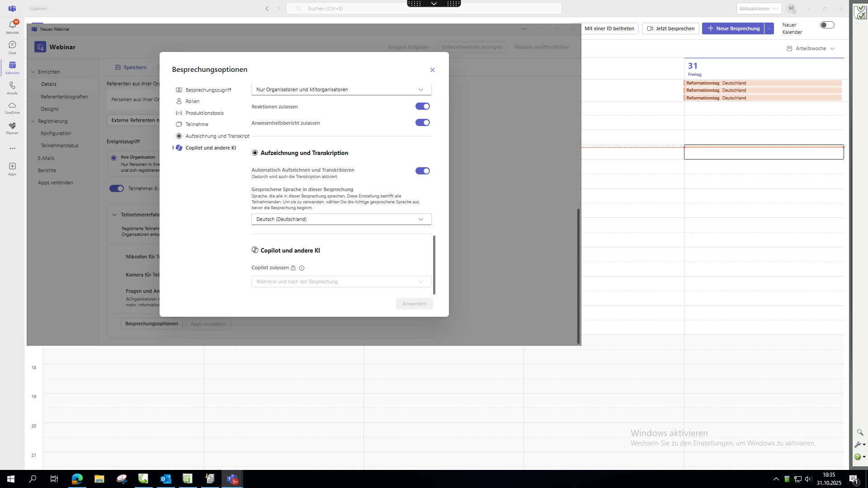868x488 pixels.
Task: Open Chat in the Teams sidebar
Action: pos(12,47)
